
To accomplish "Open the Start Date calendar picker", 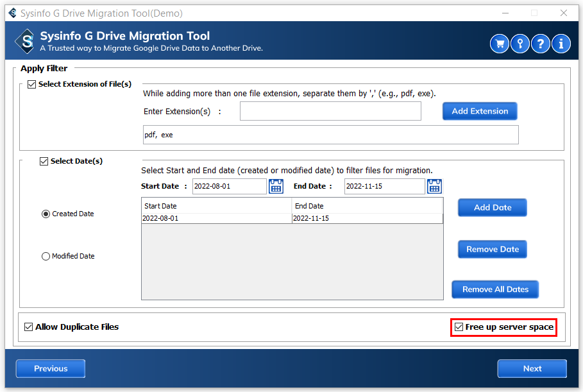I will 276,187.
